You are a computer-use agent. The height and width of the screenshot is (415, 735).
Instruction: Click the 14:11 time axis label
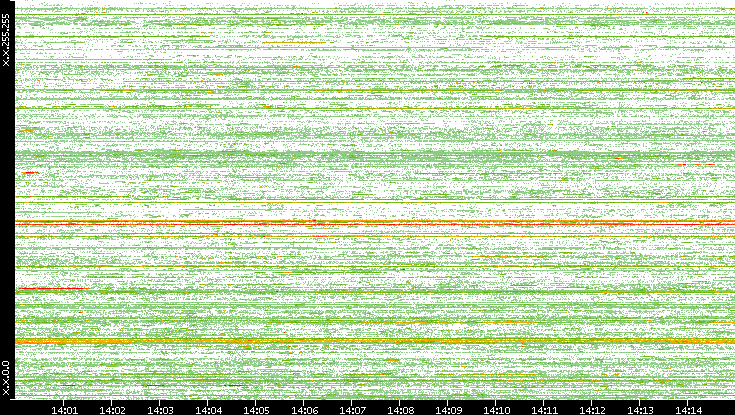click(x=544, y=410)
